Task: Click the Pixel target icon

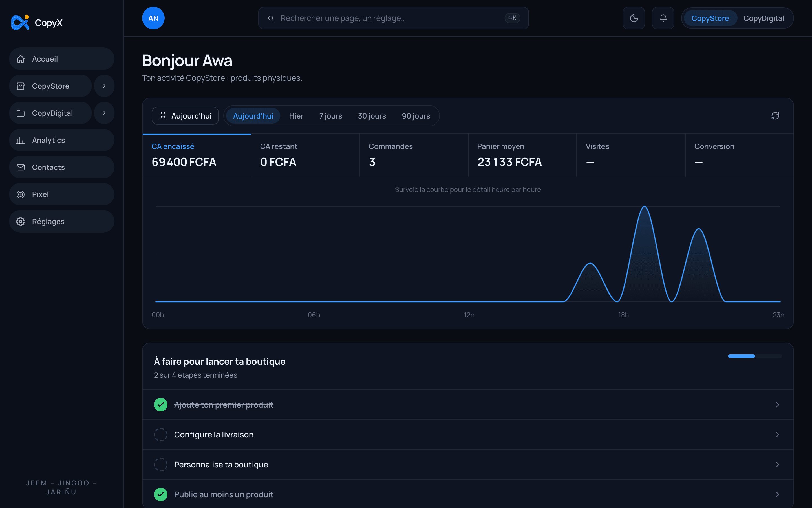Action: 21,194
